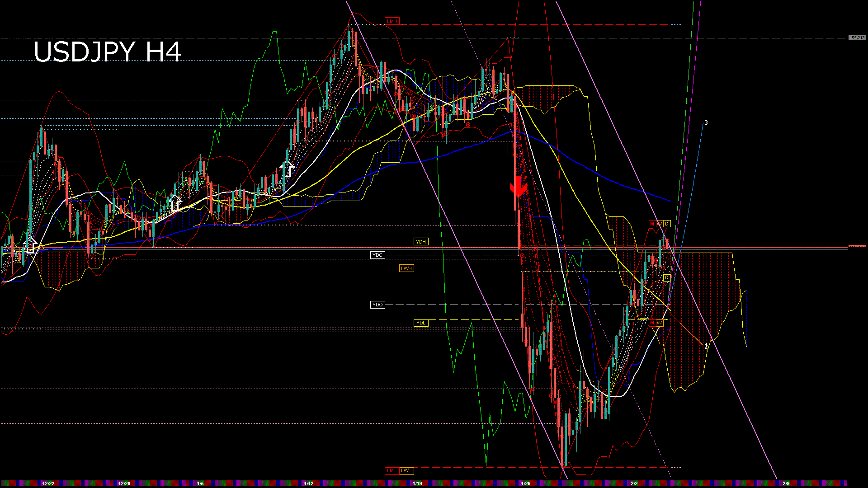The image size is (868, 488).
Task: Select the YDO white label
Action: (377, 305)
